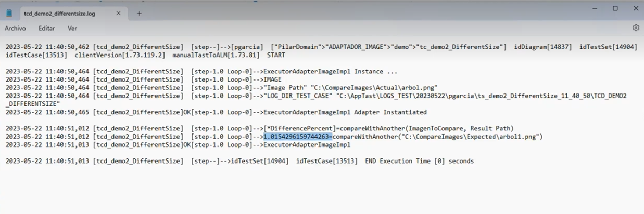Viewport: 644px width, 214px height.
Task: Select the tcd_demo2_differentsize.log tab
Action: pos(59,14)
